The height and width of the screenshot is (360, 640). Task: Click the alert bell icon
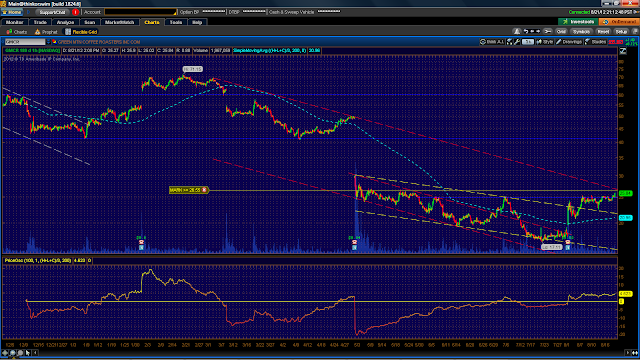tap(517, 31)
